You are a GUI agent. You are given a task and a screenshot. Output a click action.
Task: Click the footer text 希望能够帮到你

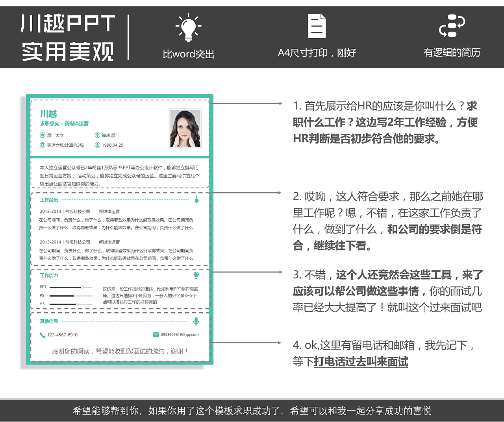point(252,411)
